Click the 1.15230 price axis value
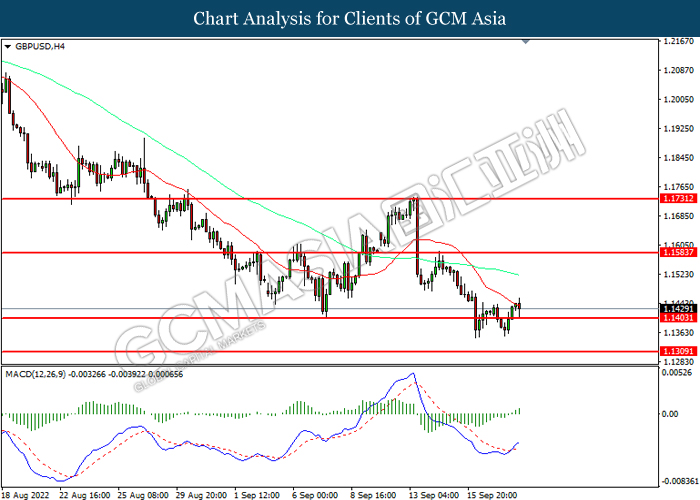The width and height of the screenshot is (700, 500). click(x=679, y=274)
